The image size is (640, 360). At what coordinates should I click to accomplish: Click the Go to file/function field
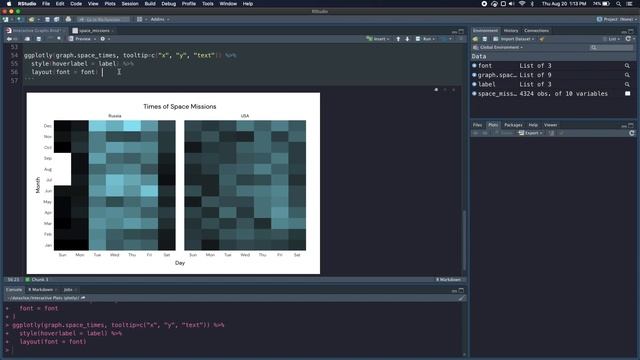coord(103,19)
